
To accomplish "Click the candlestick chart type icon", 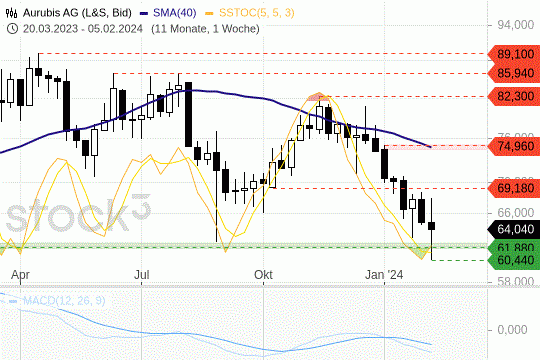I will (x=11, y=13).
